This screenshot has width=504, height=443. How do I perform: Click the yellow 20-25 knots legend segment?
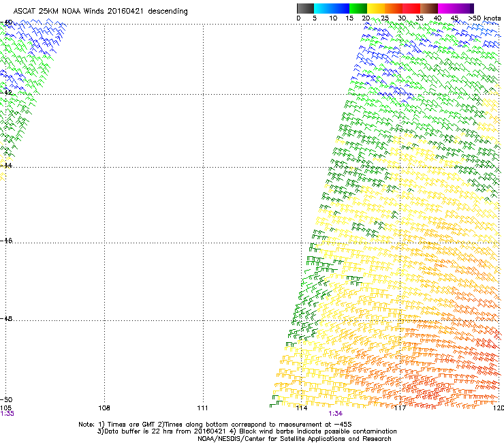tap(376, 8)
